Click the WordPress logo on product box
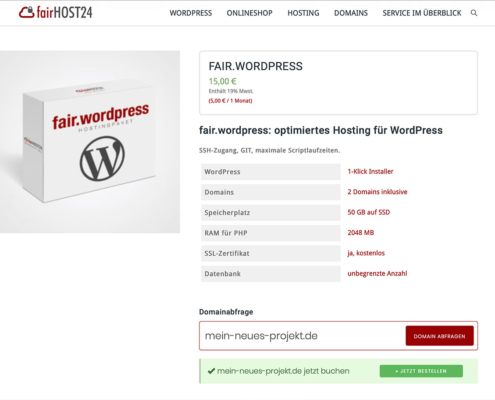Viewport: 495px width, 400px height. tap(102, 158)
